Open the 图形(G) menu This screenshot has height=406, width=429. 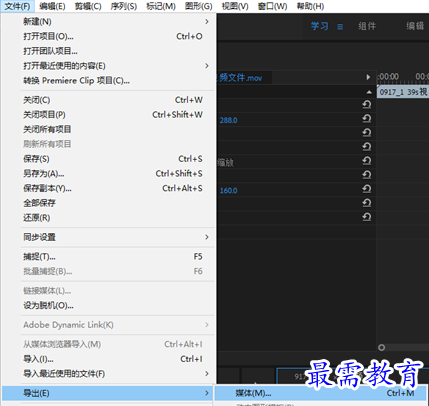tap(198, 6)
